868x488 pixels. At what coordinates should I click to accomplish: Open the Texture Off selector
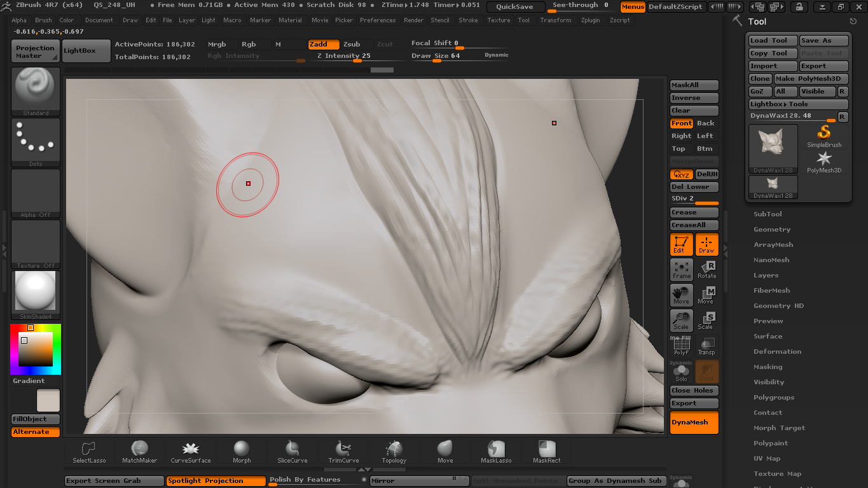click(x=36, y=244)
